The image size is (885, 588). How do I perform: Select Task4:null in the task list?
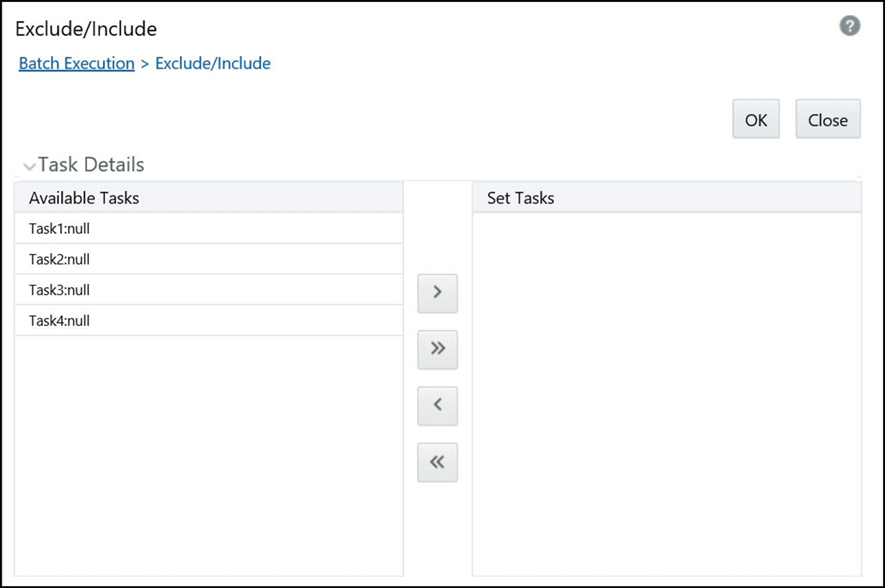pos(59,320)
